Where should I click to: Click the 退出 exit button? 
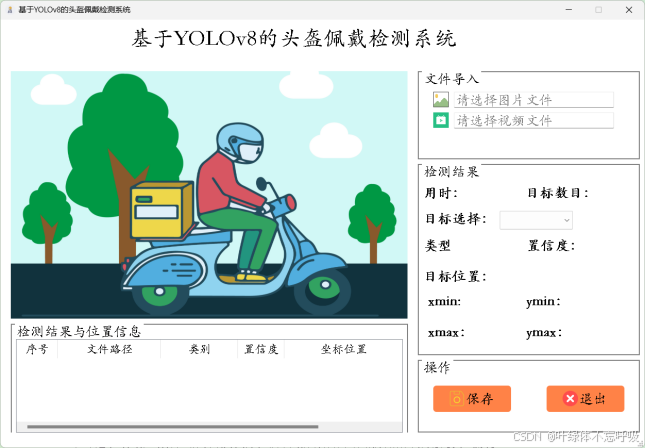585,399
